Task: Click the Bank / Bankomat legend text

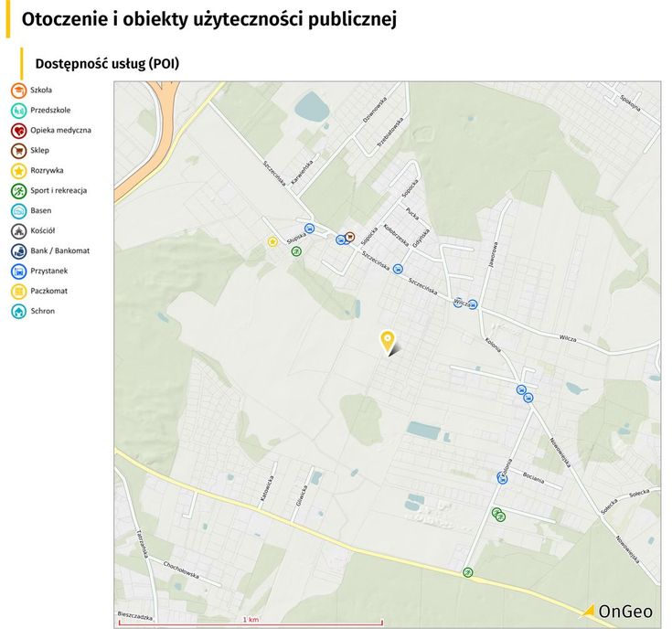Action: tap(60, 250)
